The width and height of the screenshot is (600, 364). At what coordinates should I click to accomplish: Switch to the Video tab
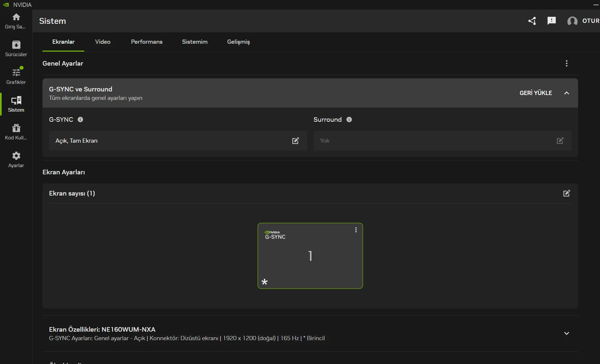103,42
